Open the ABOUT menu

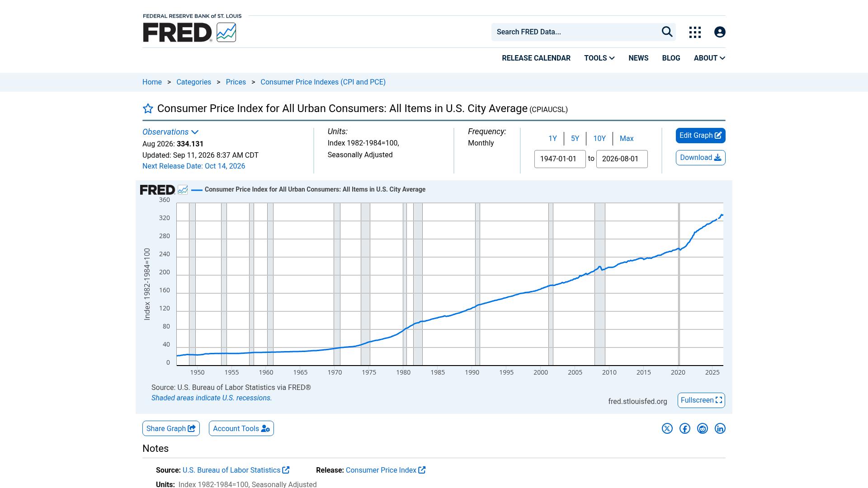(x=709, y=58)
